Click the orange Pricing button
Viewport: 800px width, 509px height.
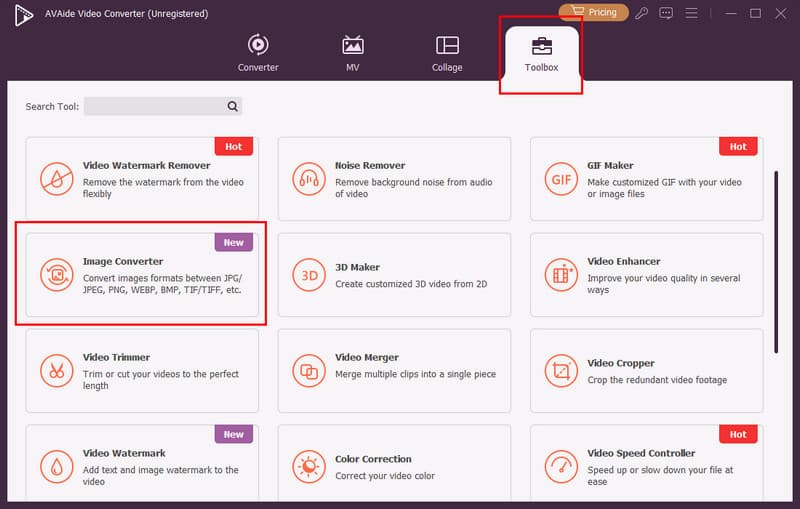[x=593, y=13]
